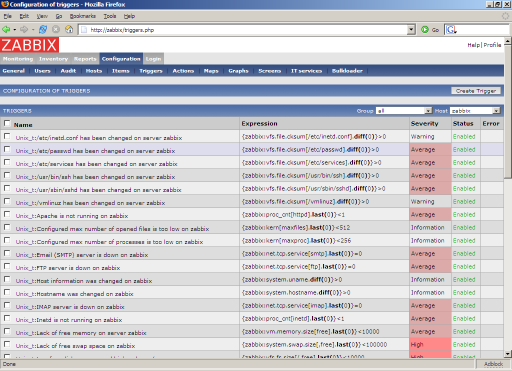Open the Bulkloader submenu link
The height and width of the screenshot is (371, 512).
click(347, 71)
